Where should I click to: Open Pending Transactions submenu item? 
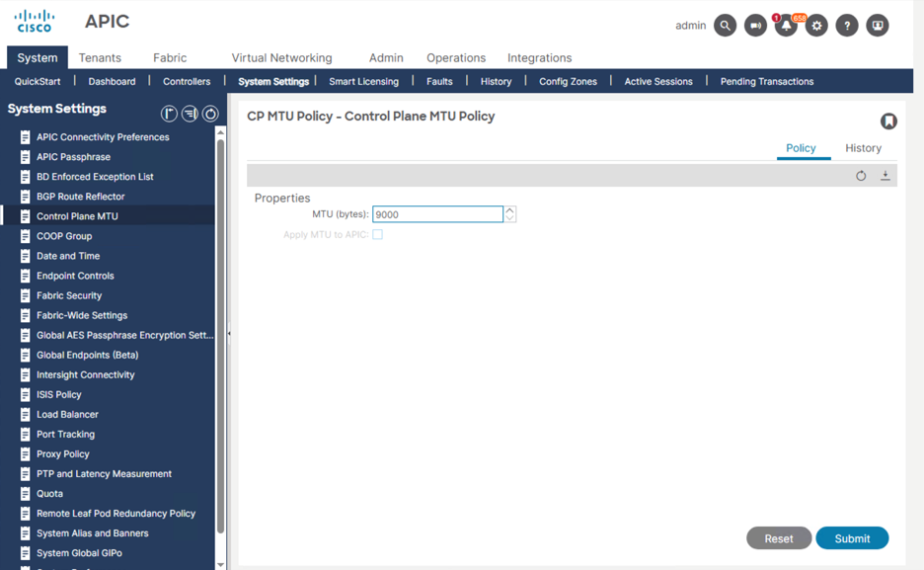[x=767, y=81]
